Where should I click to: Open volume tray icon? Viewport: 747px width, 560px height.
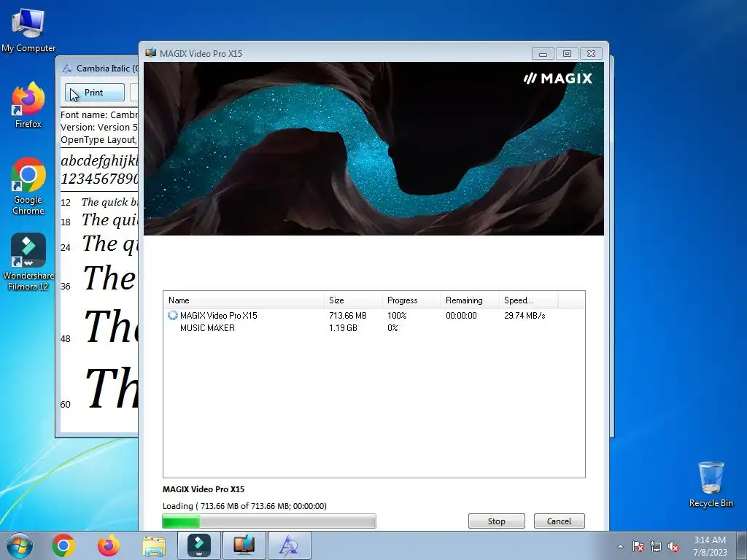[x=673, y=546]
